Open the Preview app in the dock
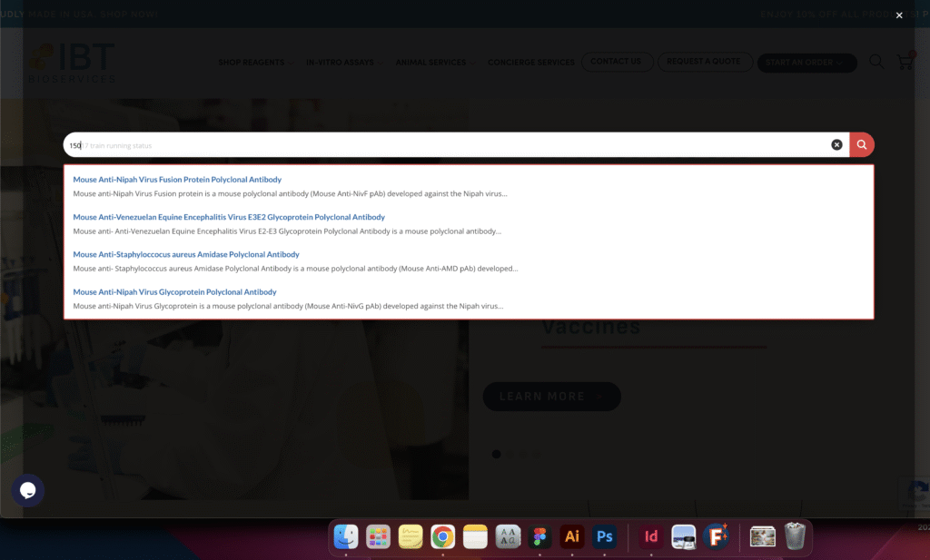 (683, 537)
